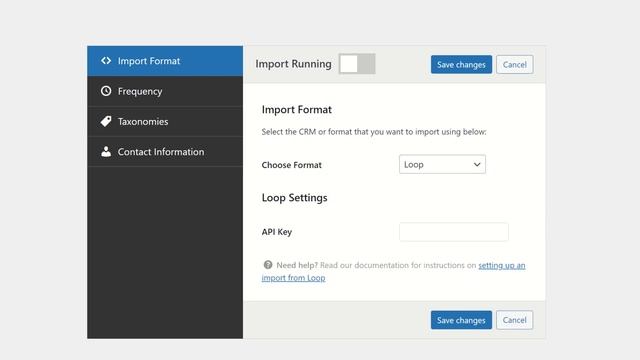Image resolution: width=640 pixels, height=360 pixels.
Task: Click the clock icon beside Frequency
Action: coord(106,91)
